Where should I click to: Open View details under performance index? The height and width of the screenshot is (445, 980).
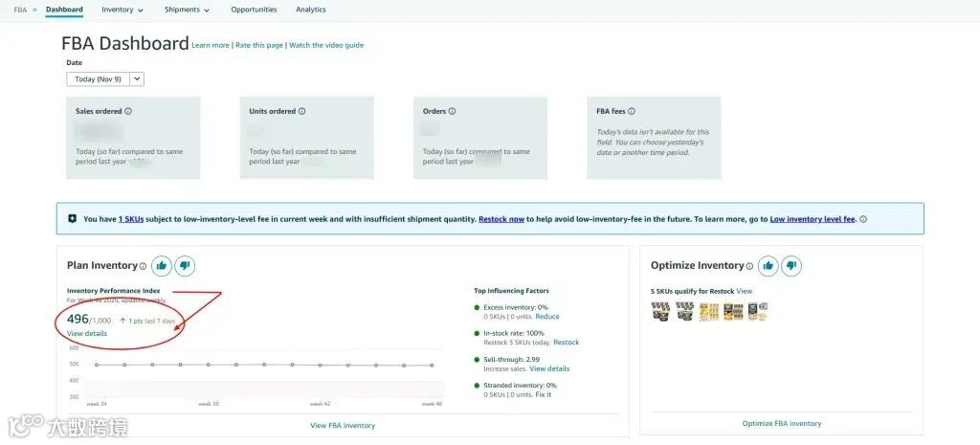point(87,333)
